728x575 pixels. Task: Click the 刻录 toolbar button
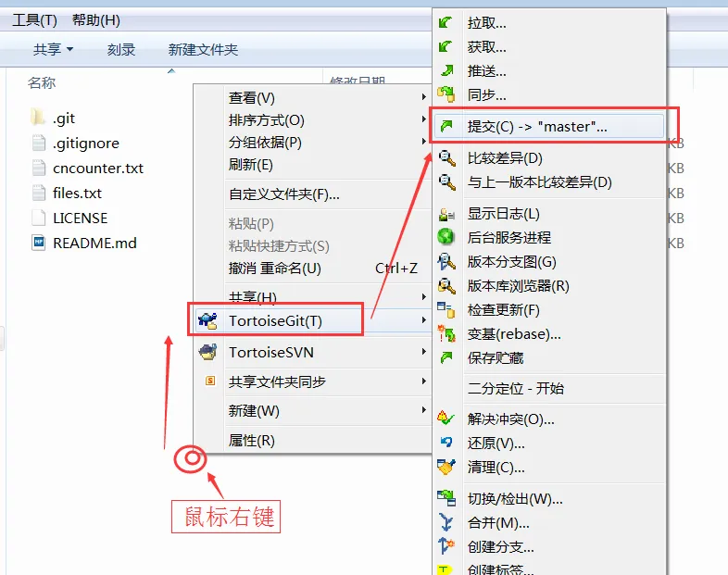click(x=121, y=49)
